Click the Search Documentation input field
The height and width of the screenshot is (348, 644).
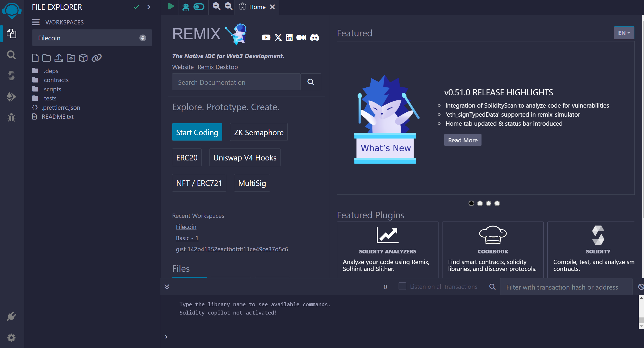click(x=236, y=82)
